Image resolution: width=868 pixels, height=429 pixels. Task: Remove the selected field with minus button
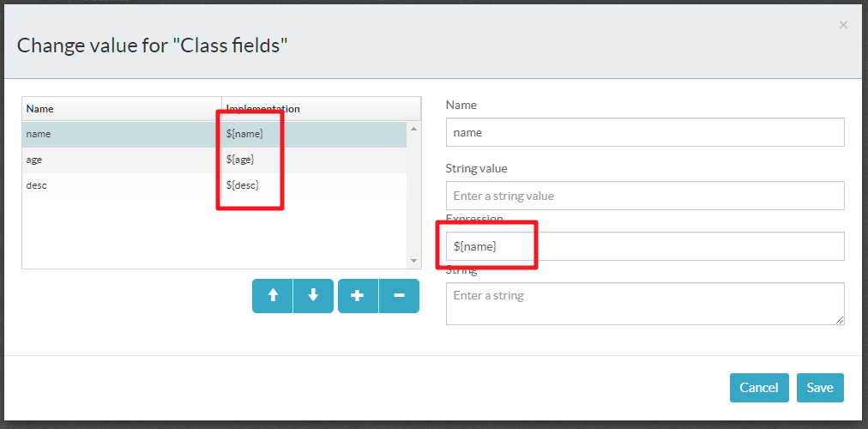tap(399, 296)
